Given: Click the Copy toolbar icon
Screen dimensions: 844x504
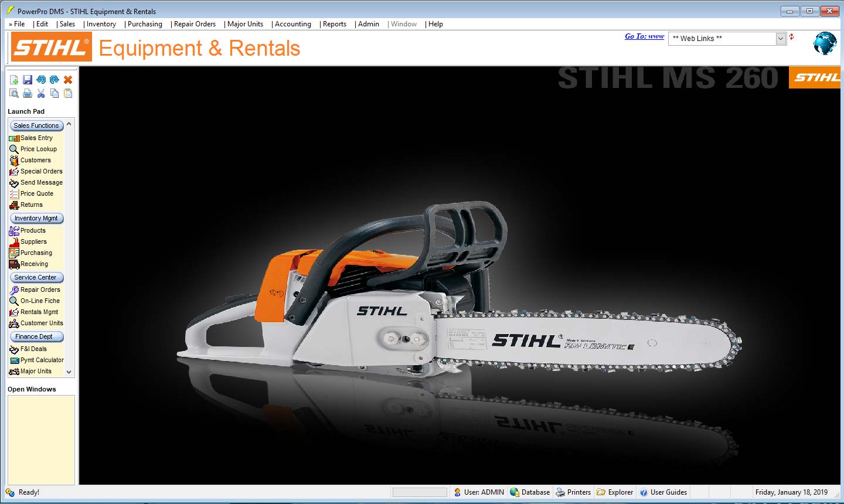Looking at the screenshot, I should [x=55, y=93].
